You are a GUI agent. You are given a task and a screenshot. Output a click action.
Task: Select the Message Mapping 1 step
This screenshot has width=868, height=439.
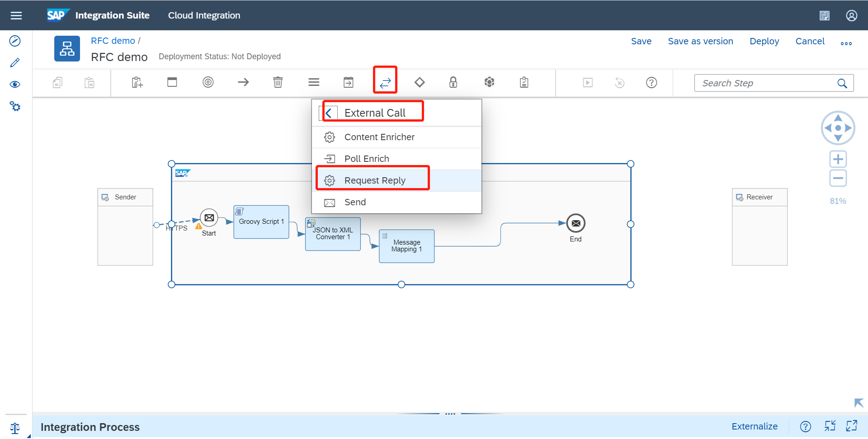406,246
